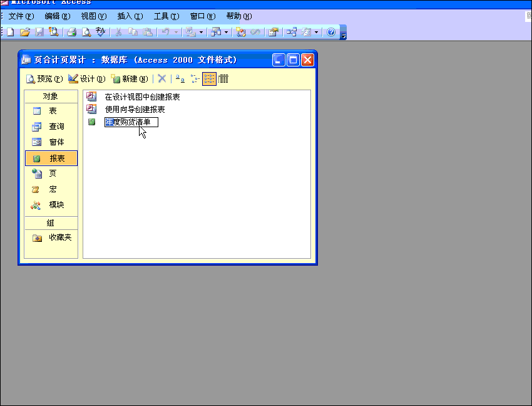
Task: Click the 组 header bar
Action: (51, 223)
